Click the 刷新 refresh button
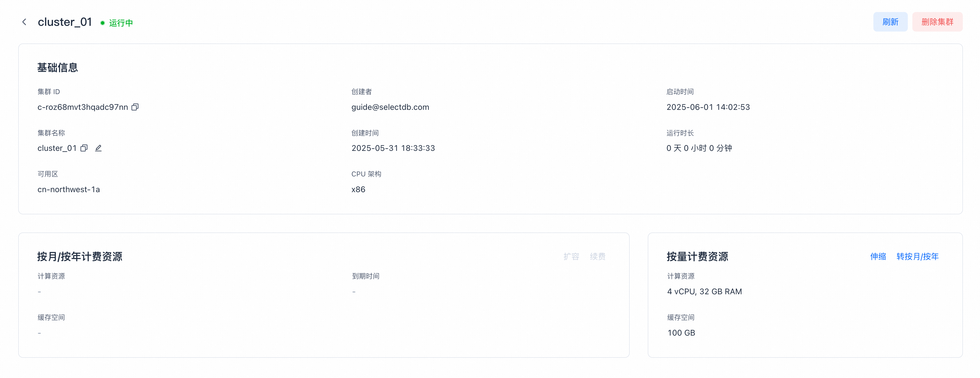Image resolution: width=980 pixels, height=378 pixels. (x=890, y=22)
